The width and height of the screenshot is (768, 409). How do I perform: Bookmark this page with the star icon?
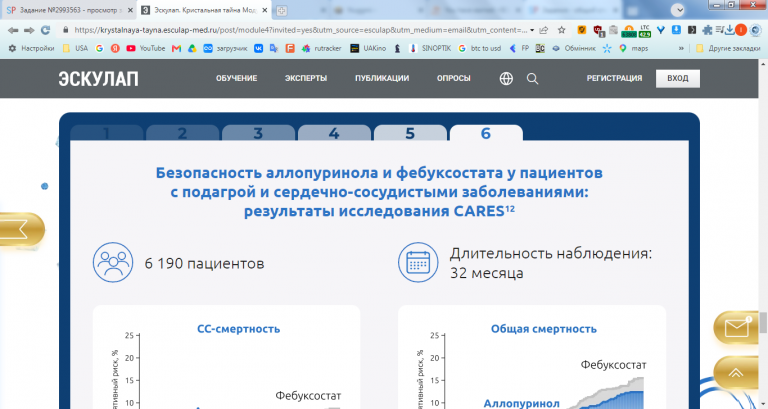tap(562, 30)
